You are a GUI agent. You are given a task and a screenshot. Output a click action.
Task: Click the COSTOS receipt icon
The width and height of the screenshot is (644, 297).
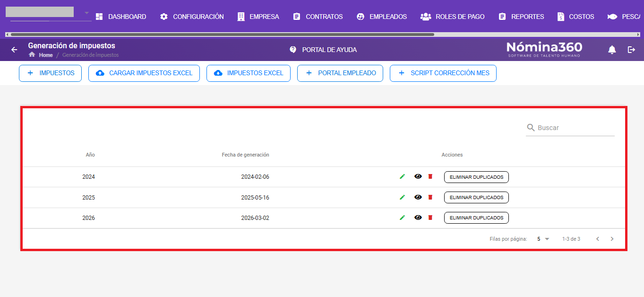[x=561, y=17]
